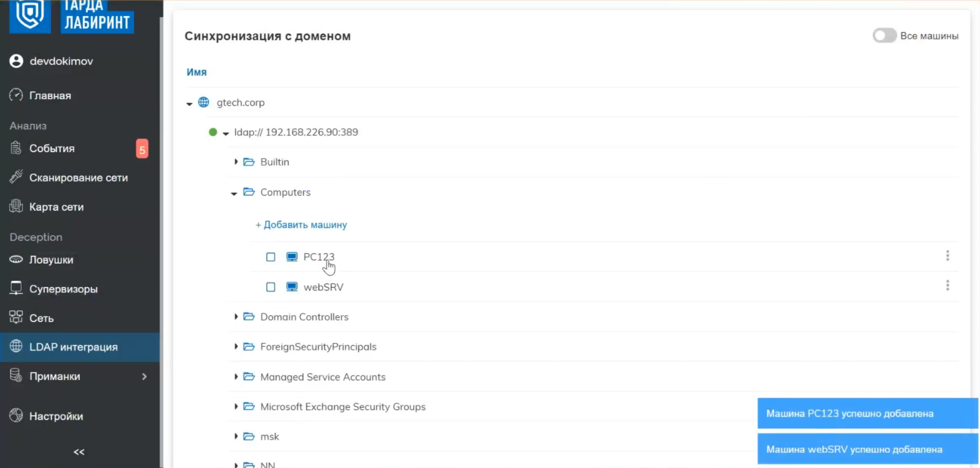This screenshot has width=980, height=468.
Task: Collapse the gtech.corp domain node
Action: 189,104
